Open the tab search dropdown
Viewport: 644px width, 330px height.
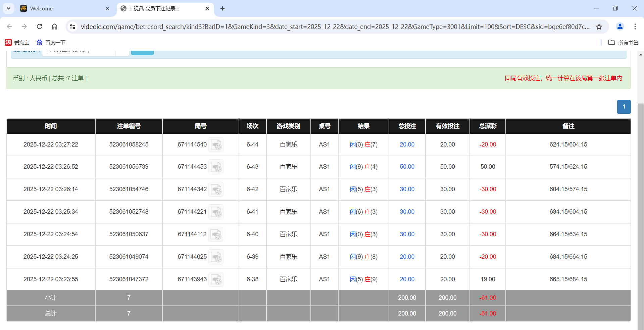tap(9, 8)
